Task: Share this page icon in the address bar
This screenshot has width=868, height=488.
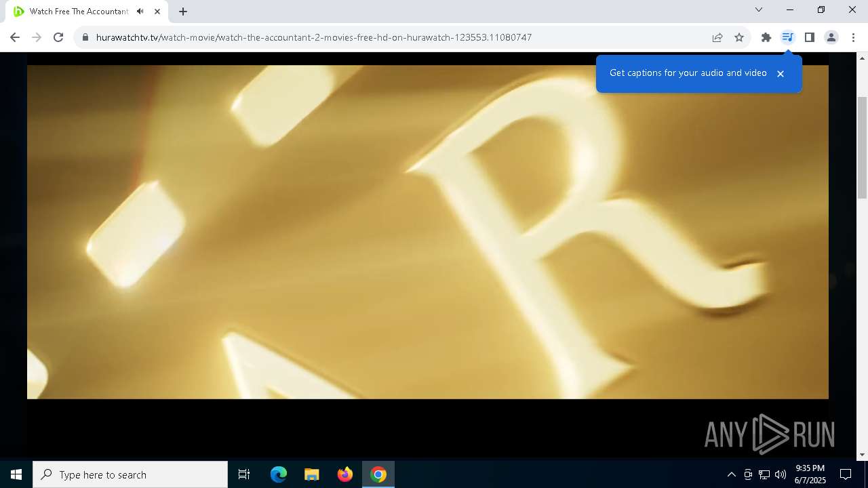Action: pyautogui.click(x=717, y=37)
